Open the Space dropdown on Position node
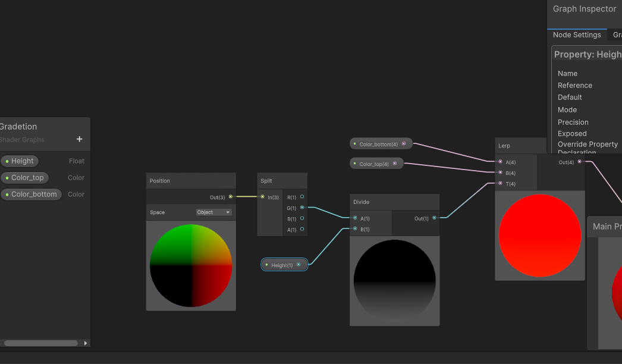The height and width of the screenshot is (364, 622). point(214,212)
